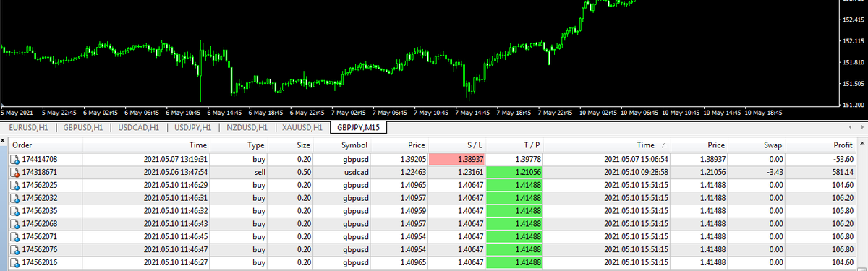Select order number 174318671

point(40,172)
